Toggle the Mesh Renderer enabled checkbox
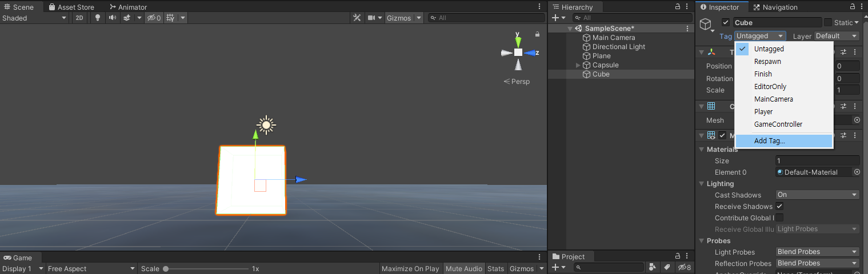The width and height of the screenshot is (868, 274). coord(722,135)
